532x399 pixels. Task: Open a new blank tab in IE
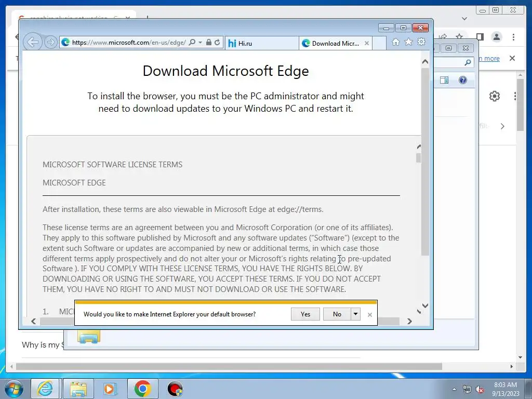point(379,43)
